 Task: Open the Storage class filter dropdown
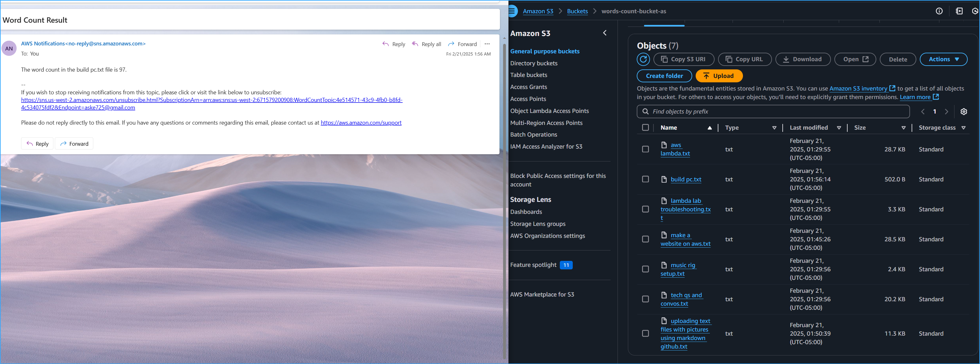click(x=963, y=127)
